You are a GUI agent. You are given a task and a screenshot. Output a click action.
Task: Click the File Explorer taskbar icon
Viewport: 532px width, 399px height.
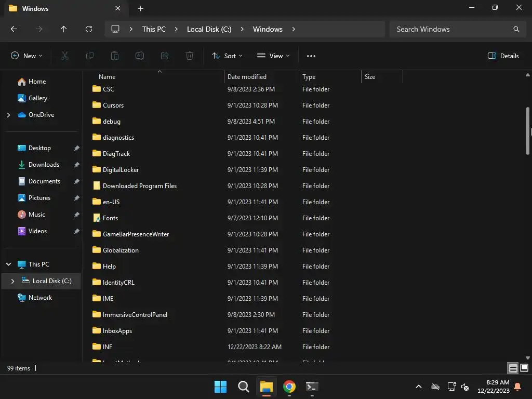point(267,387)
